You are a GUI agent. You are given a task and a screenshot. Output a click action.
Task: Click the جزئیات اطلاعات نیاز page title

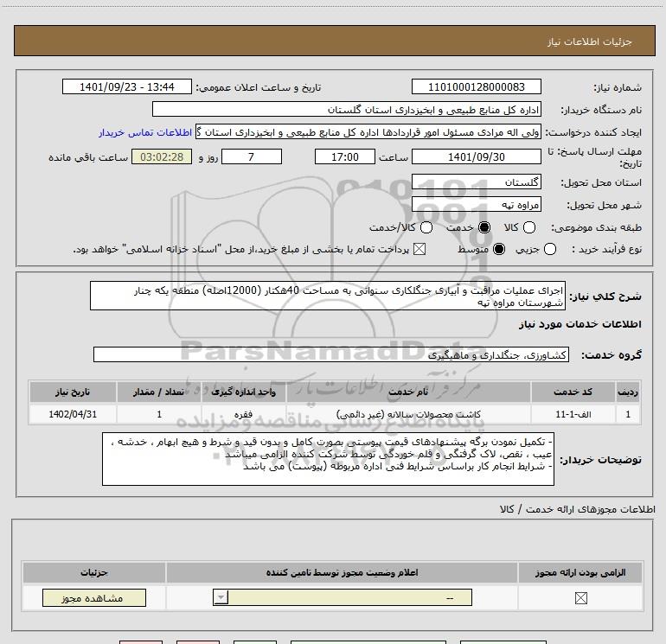click(x=590, y=41)
